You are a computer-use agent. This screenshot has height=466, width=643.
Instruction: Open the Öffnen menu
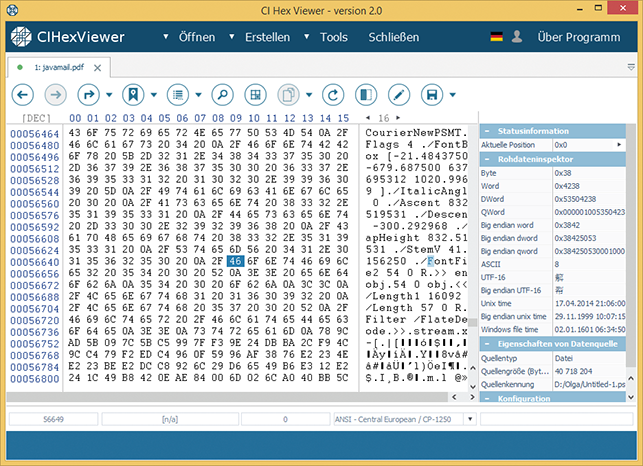tap(197, 37)
